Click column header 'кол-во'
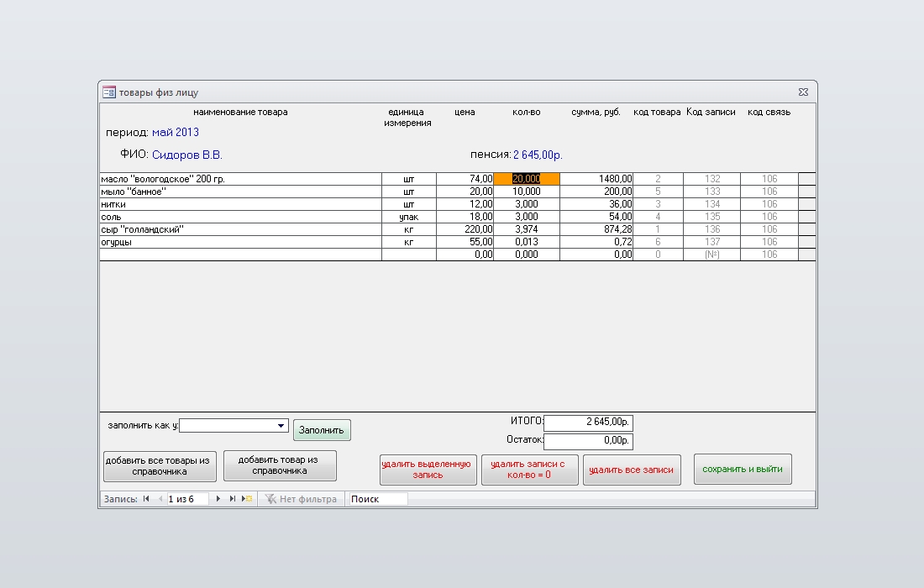Viewport: 924px width, 588px height. coord(526,112)
